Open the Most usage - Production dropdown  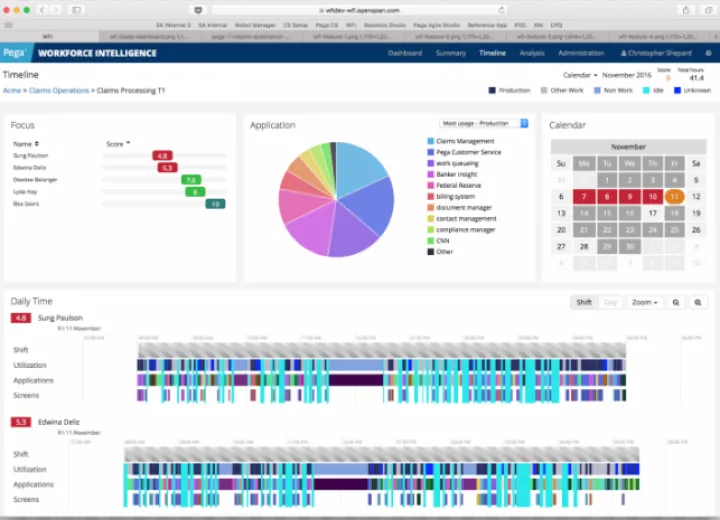coord(483,123)
